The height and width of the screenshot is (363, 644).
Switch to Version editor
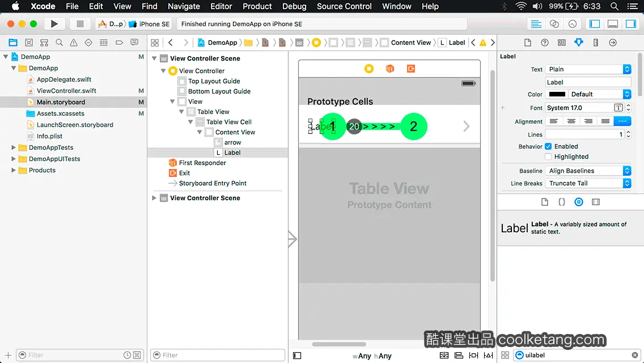point(572,24)
